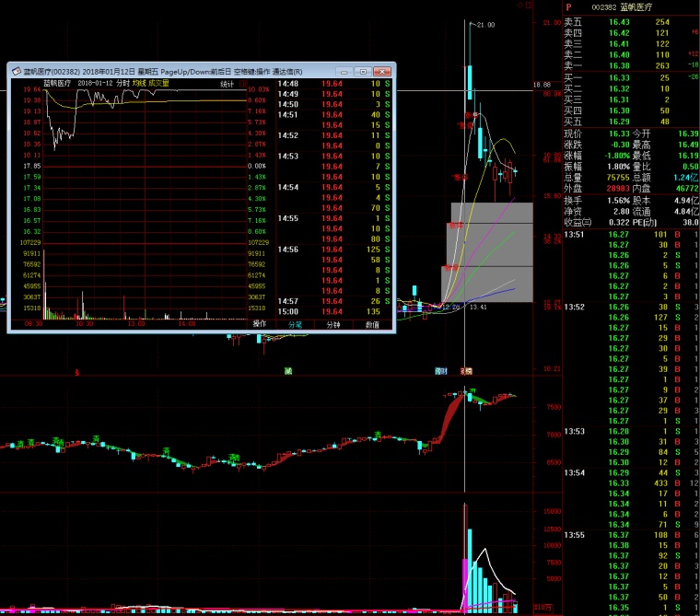This screenshot has width=700, height=616.
Task: Switch to the 分笔 tab
Action: pyautogui.click(x=295, y=324)
